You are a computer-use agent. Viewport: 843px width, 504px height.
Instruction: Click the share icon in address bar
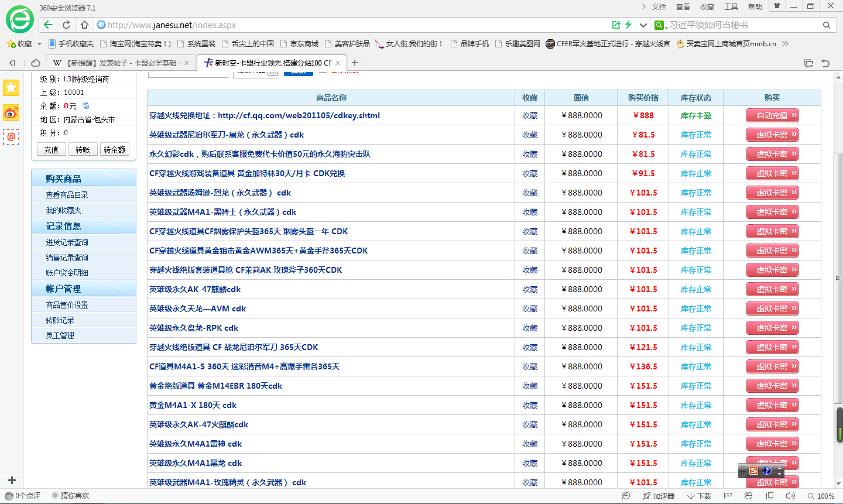[x=616, y=25]
